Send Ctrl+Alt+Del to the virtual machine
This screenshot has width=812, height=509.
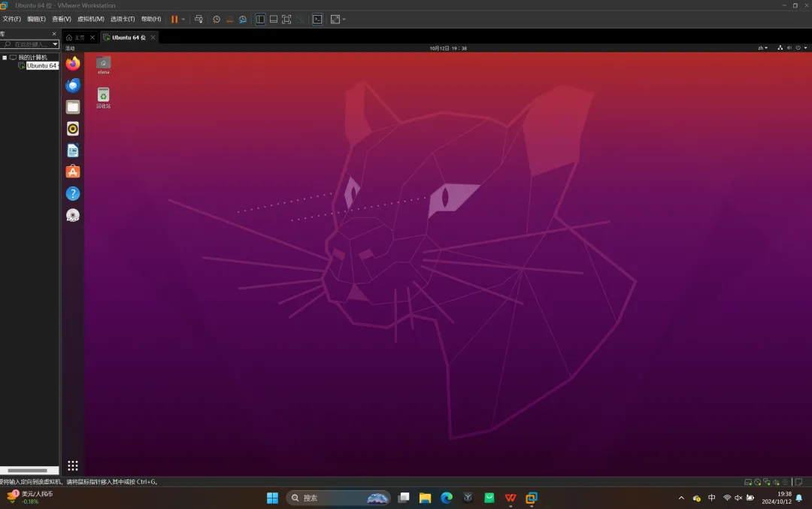[198, 19]
